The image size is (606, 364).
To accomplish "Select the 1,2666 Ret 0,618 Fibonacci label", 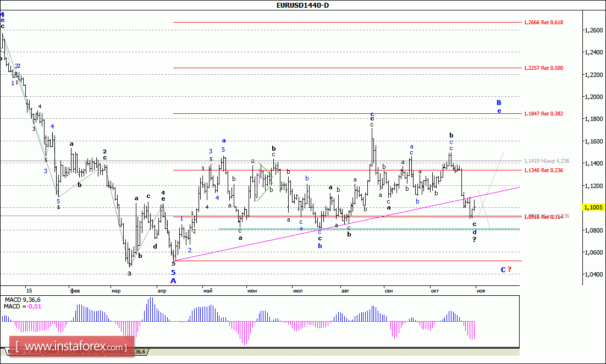I will (543, 23).
